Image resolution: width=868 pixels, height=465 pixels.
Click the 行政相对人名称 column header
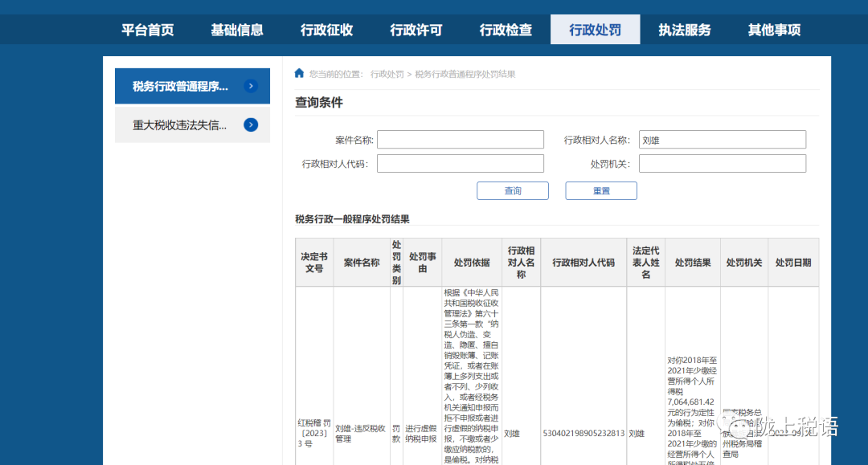tap(522, 263)
